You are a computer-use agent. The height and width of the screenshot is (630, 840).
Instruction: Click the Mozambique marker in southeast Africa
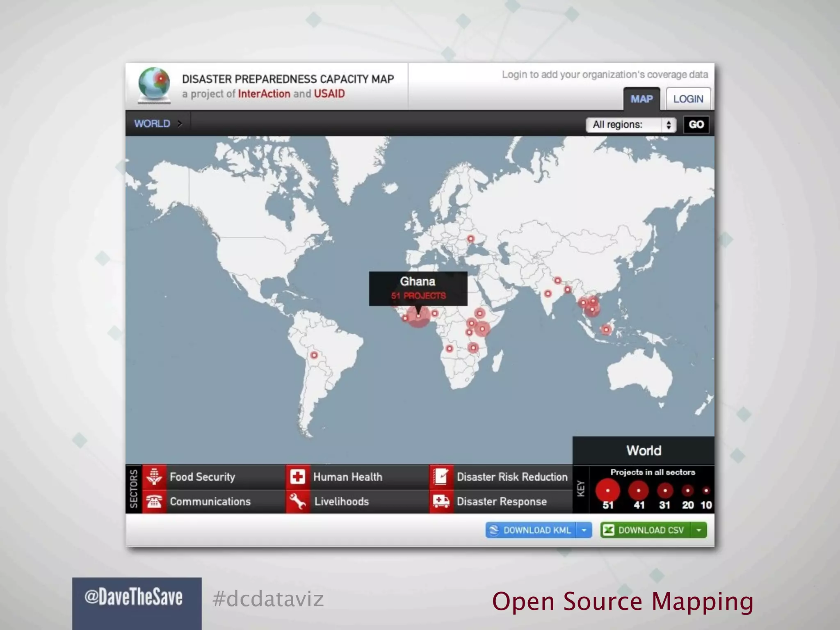[x=473, y=348]
